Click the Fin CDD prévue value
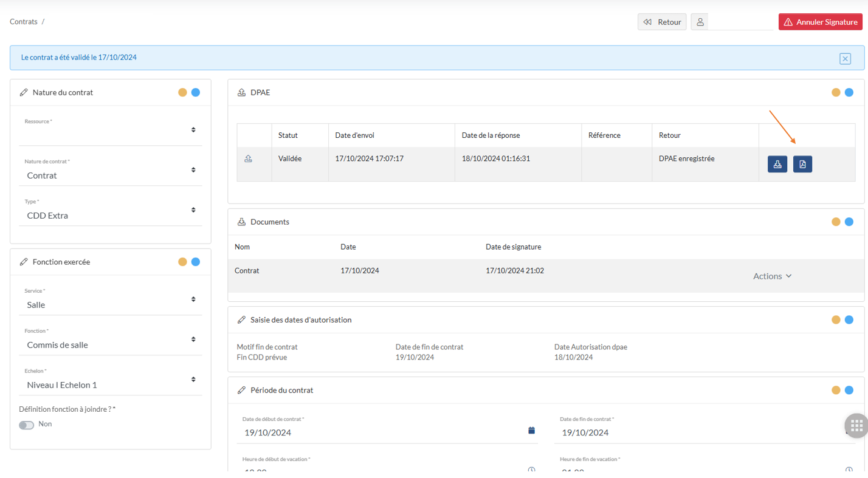The width and height of the screenshot is (868, 478). click(262, 357)
